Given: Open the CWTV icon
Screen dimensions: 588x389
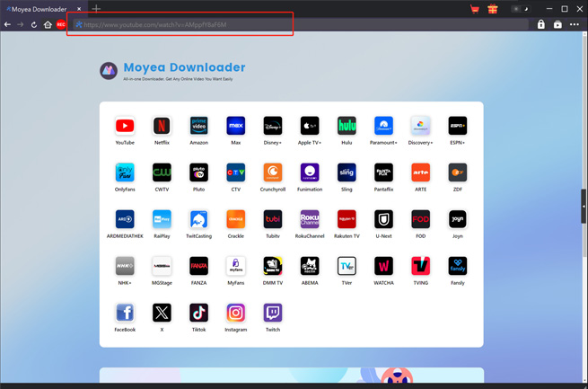Looking at the screenshot, I should [162, 172].
